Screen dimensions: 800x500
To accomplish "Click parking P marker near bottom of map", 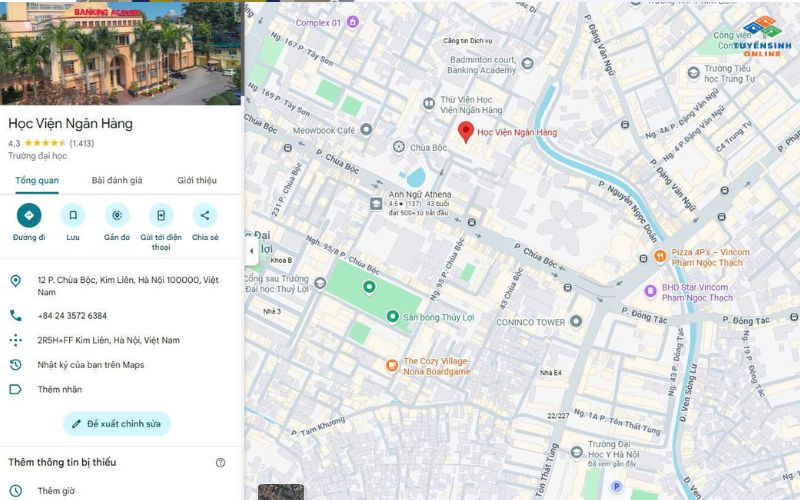I will tap(616, 486).
